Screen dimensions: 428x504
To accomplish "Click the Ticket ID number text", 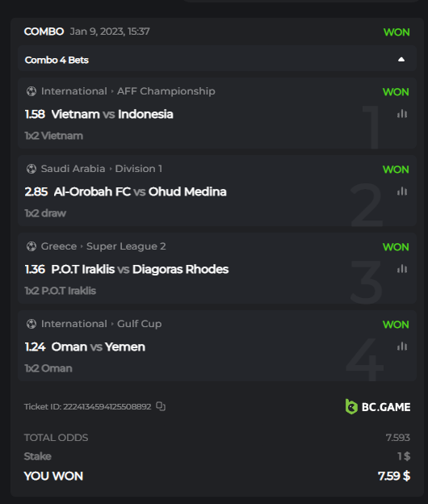I will pos(107,406).
